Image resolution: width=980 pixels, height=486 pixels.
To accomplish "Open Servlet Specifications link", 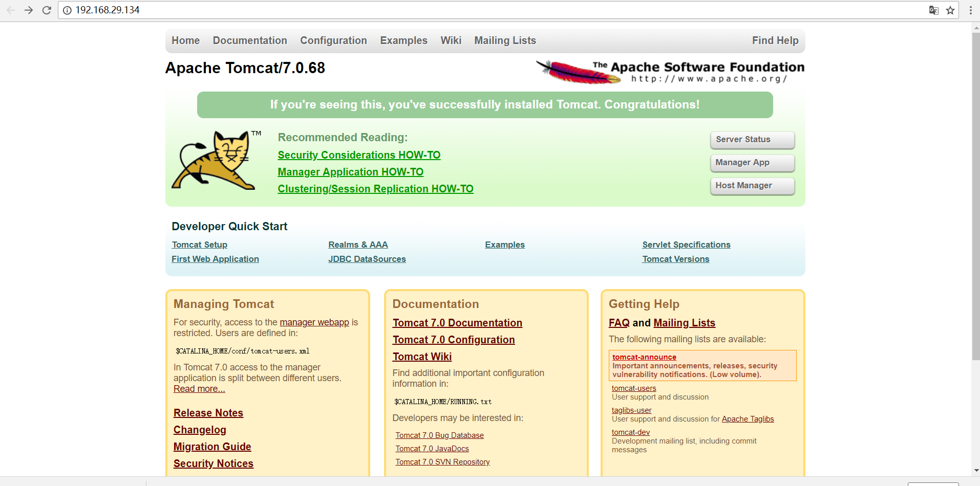I will tap(686, 245).
